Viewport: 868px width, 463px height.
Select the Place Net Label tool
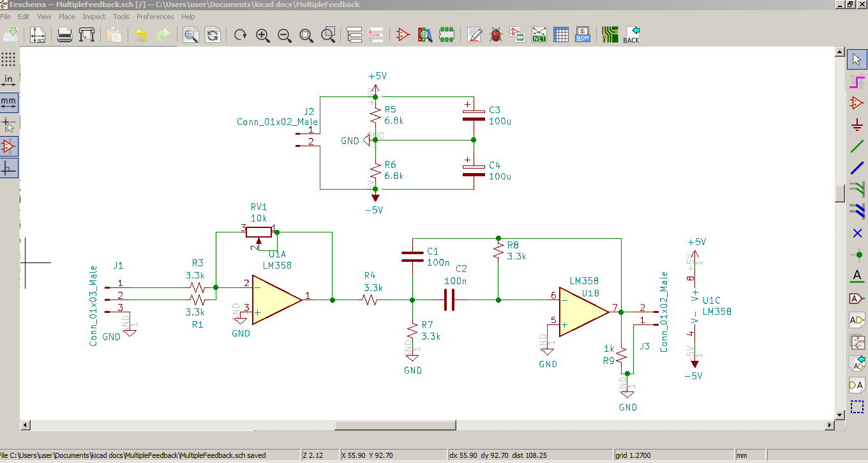tap(857, 276)
